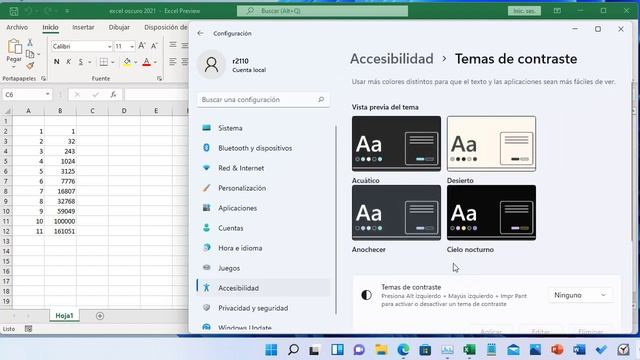The image size is (640, 360).
Task: Select the Acuático theme preview
Action: [396, 143]
